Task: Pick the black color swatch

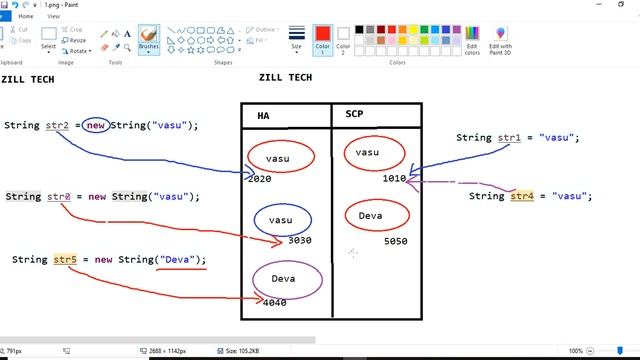Action: 359,29
